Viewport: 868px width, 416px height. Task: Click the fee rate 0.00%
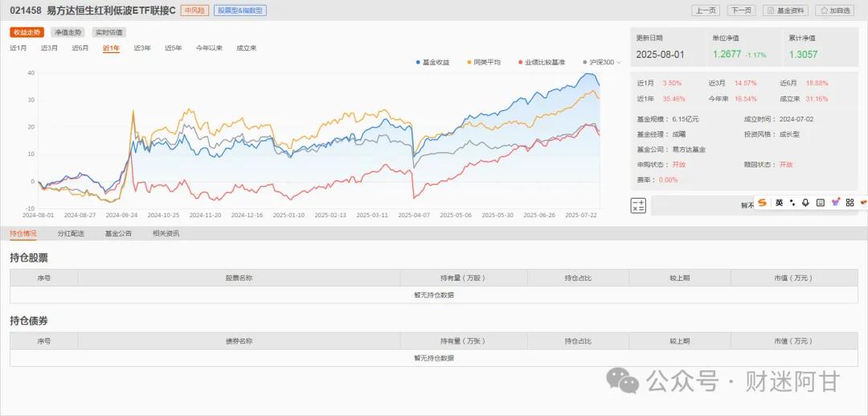click(x=668, y=180)
